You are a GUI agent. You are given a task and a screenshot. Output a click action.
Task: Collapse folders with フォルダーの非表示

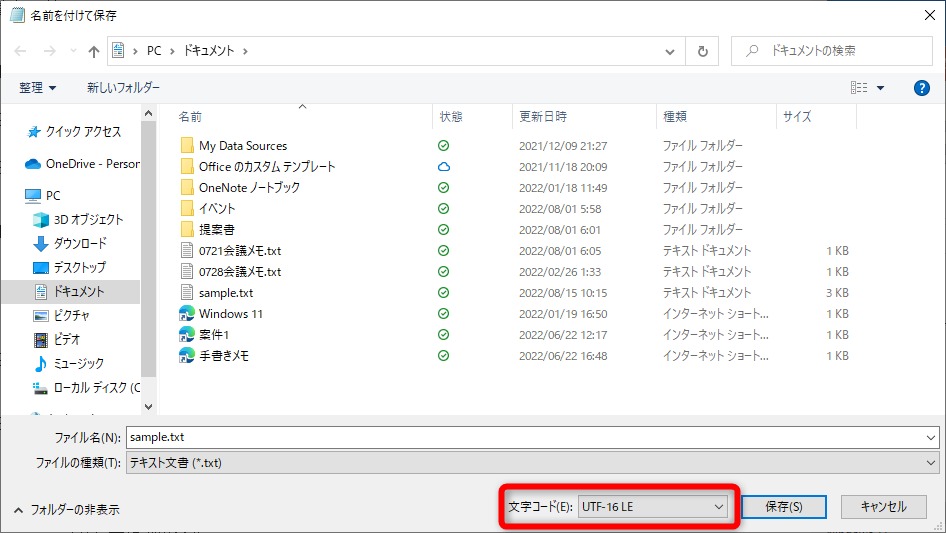click(x=66, y=510)
